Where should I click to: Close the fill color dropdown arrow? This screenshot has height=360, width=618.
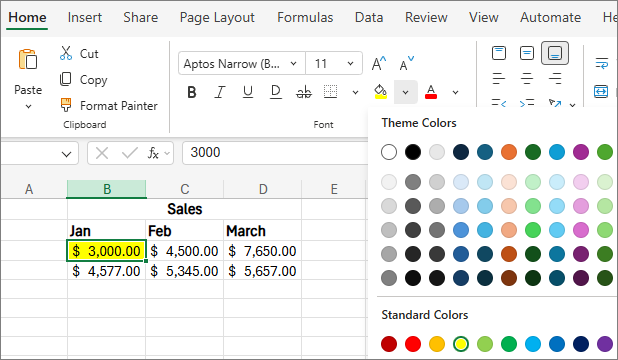tap(406, 93)
